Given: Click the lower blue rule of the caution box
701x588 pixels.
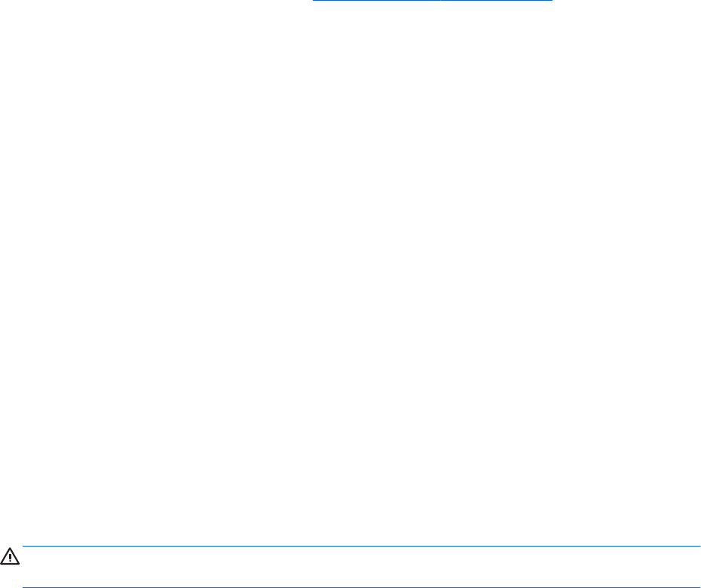Looking at the screenshot, I should (x=361, y=587).
